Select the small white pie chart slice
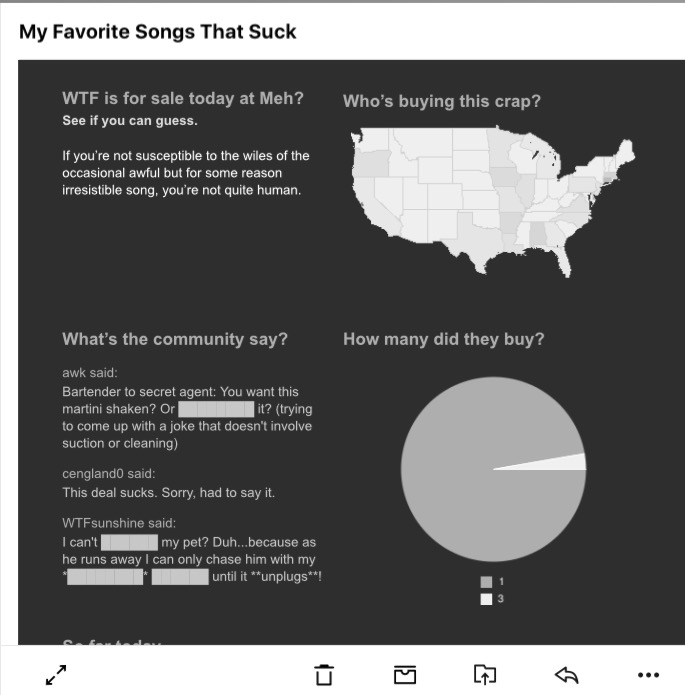 pyautogui.click(x=573, y=462)
